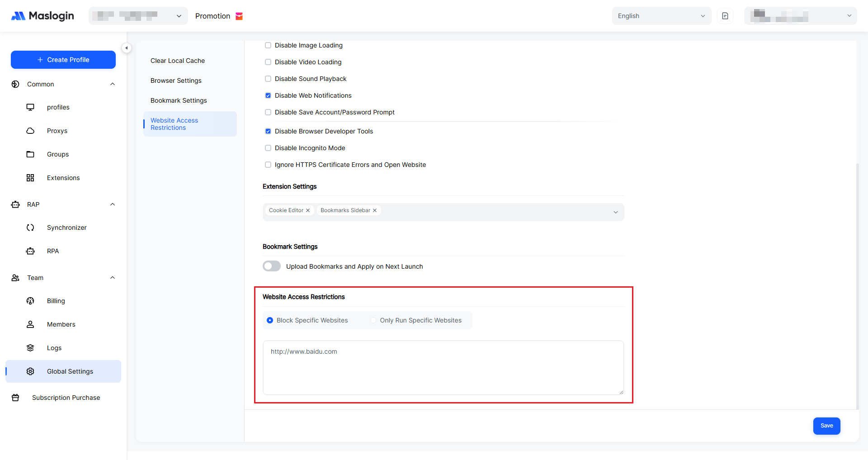Image resolution: width=868 pixels, height=460 pixels.
Task: Click the RPA robot icon
Action: [x=30, y=251]
